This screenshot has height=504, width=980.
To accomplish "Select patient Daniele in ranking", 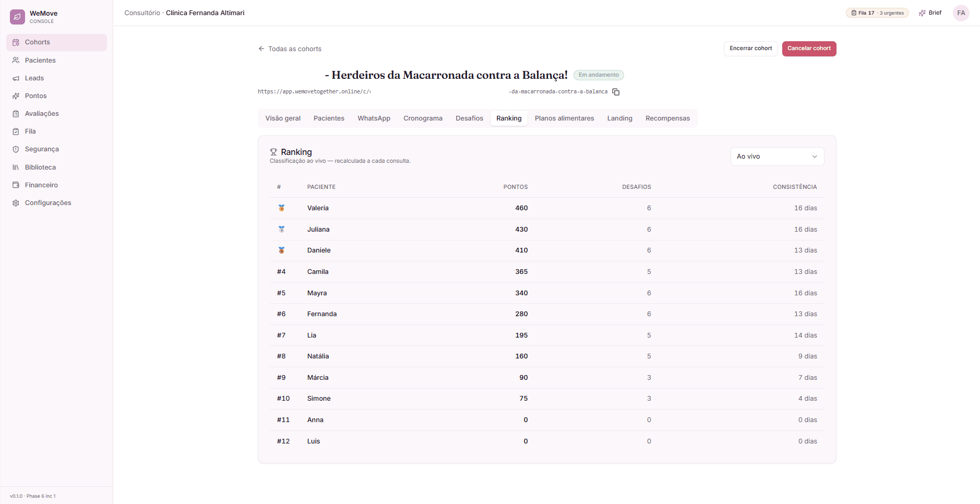I will 319,250.
